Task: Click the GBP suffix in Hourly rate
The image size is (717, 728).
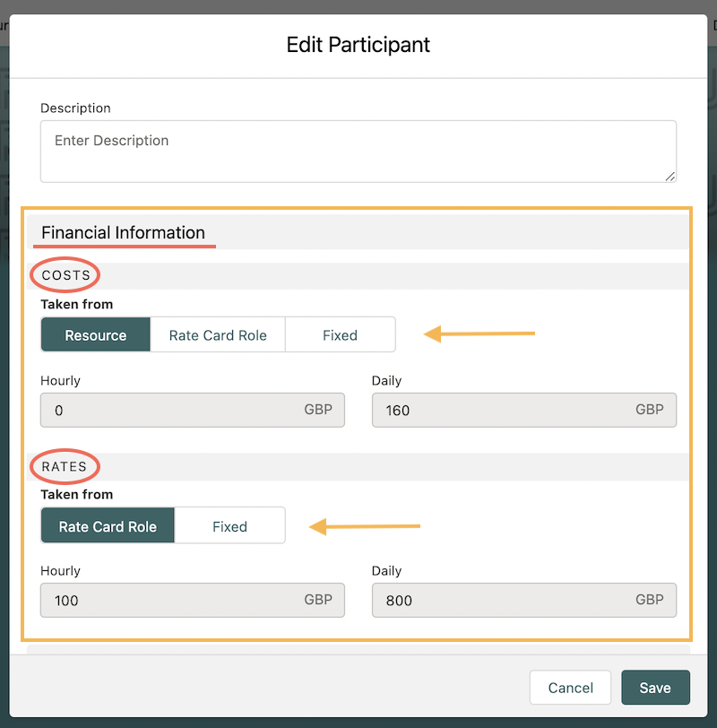Action: pyautogui.click(x=318, y=600)
